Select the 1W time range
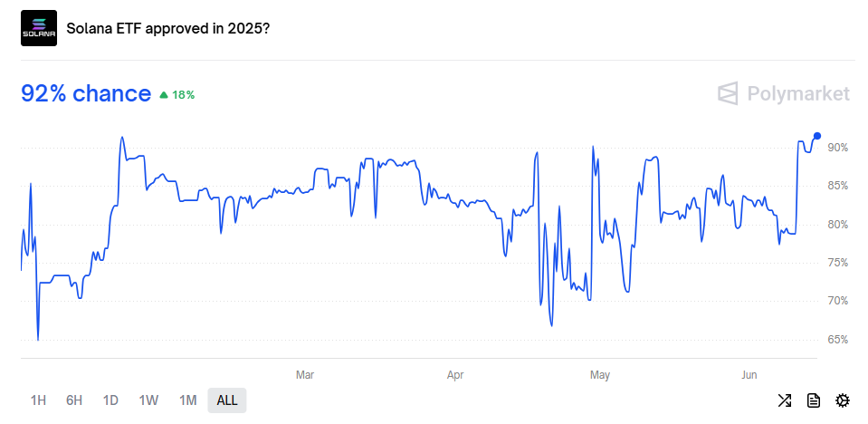868x424 pixels. [149, 400]
